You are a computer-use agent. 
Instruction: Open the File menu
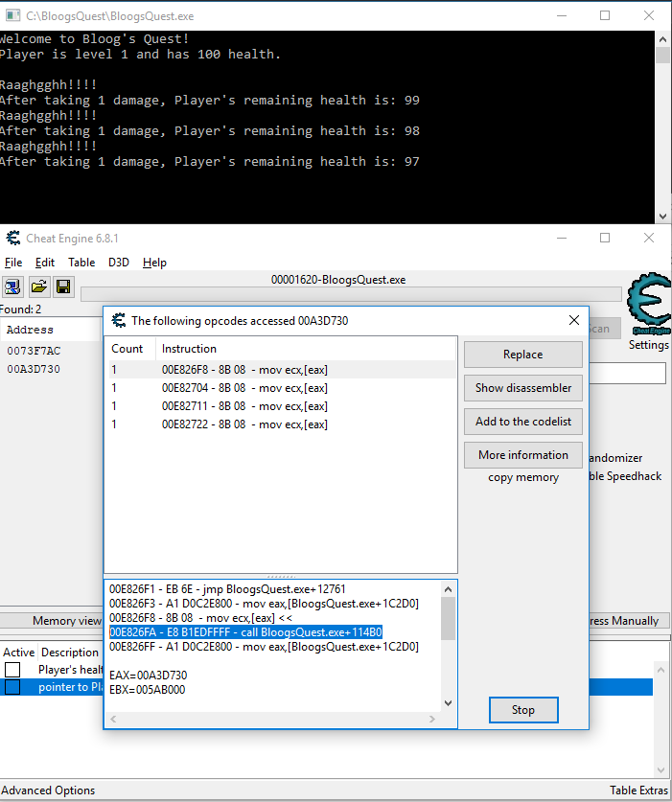point(13,263)
